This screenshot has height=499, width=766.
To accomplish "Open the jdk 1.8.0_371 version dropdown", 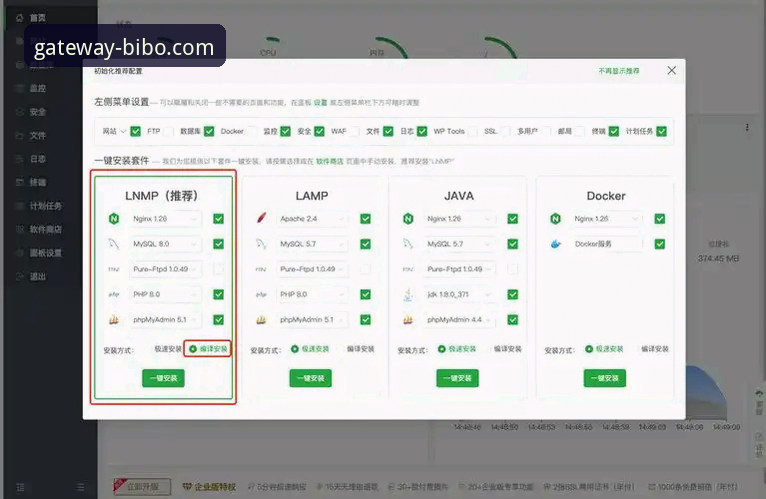I will (x=460, y=294).
